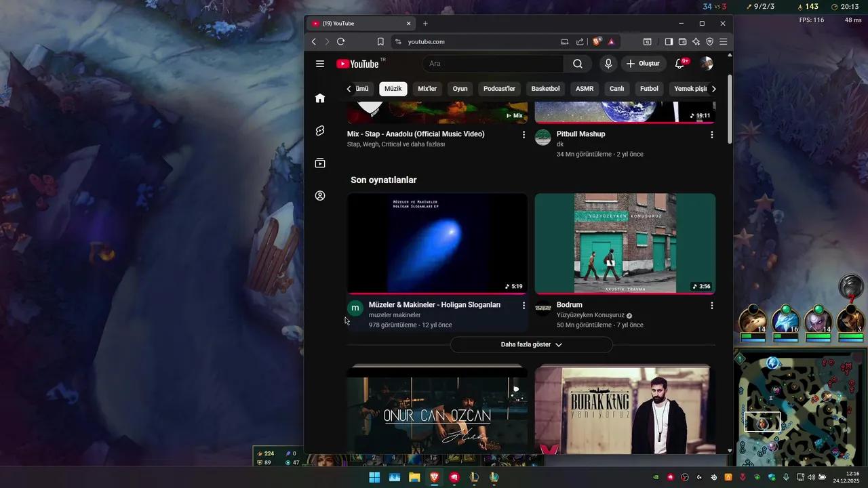Click the Oluştur button
The height and width of the screenshot is (488, 868).
click(643, 63)
